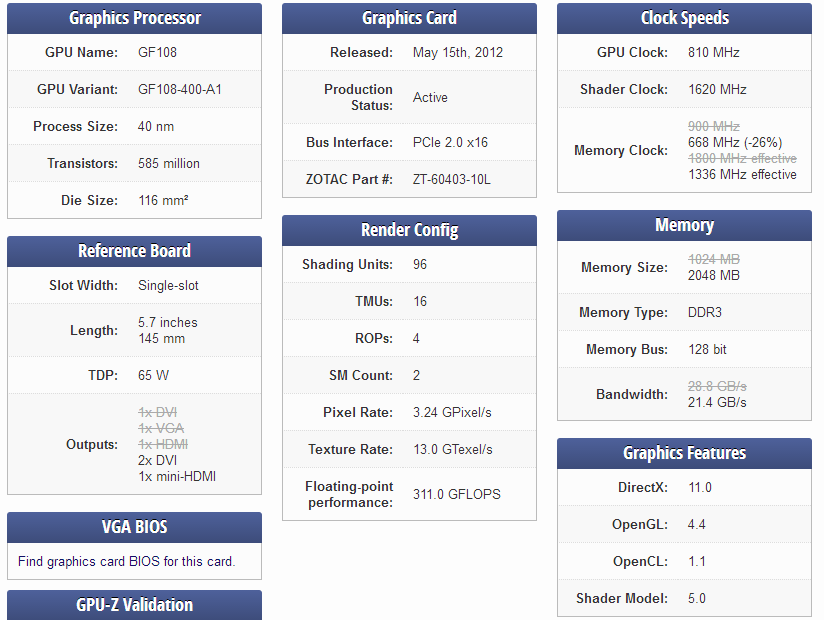The height and width of the screenshot is (620, 824).
Task: Click the ZT-60403-10L part number
Action: (x=451, y=180)
